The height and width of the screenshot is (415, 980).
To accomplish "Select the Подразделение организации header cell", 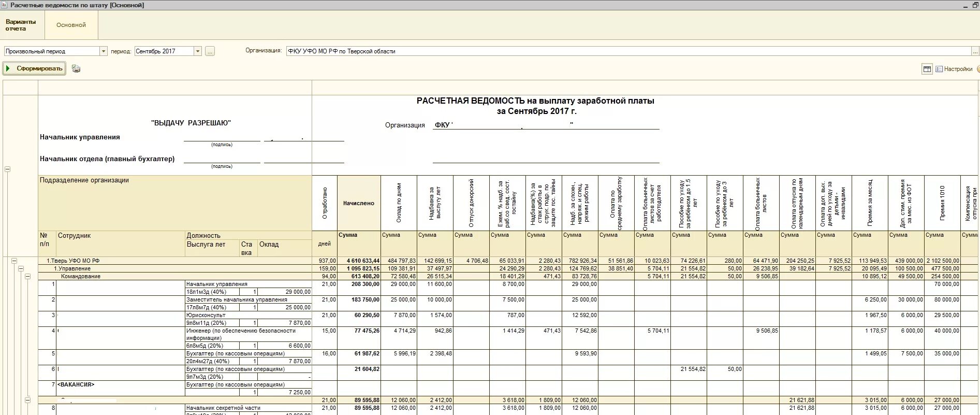I will [x=175, y=203].
